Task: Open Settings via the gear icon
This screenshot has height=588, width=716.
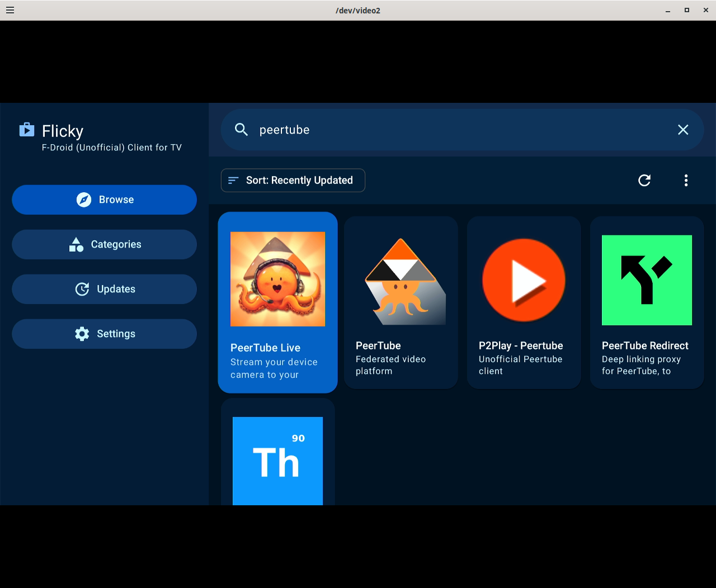Action: pyautogui.click(x=82, y=334)
